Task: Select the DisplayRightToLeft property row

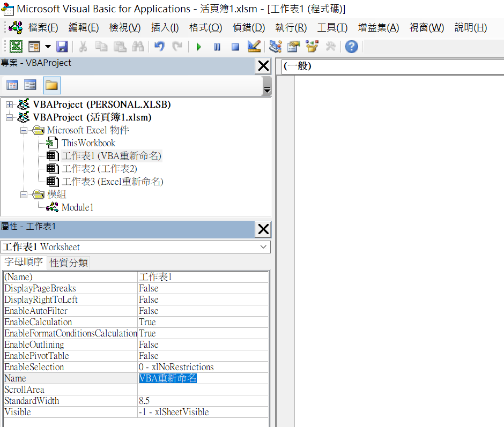Action: [x=136, y=299]
